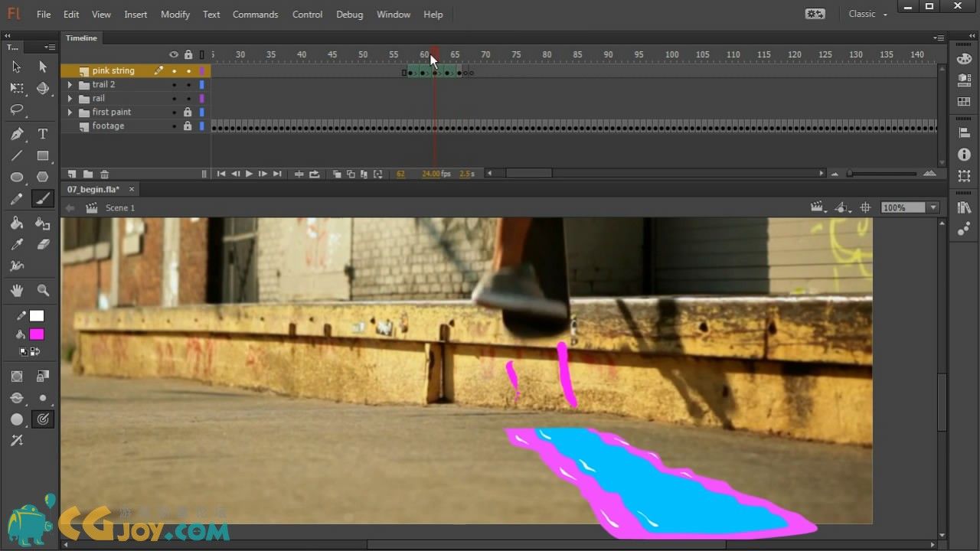Select the Pencil tool

click(16, 199)
